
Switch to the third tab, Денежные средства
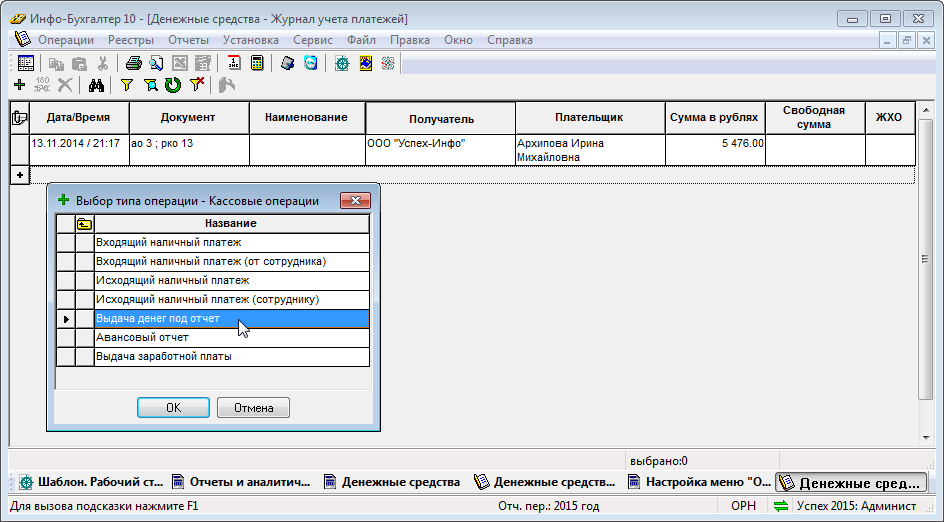392,482
